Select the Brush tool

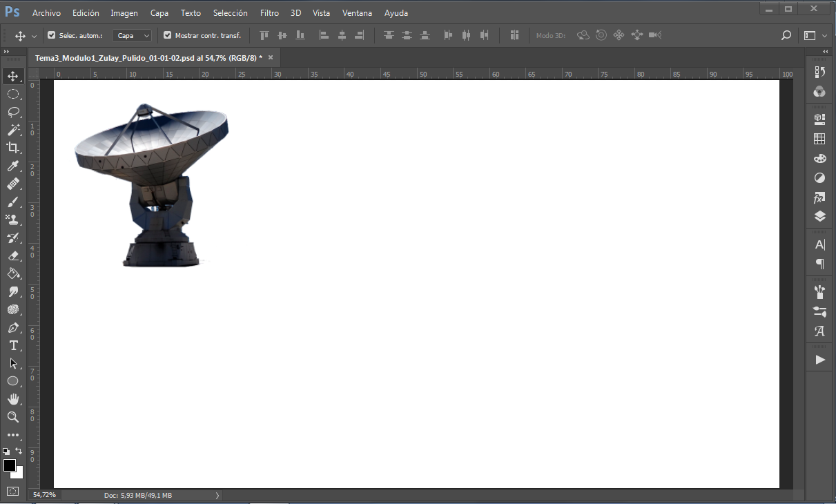13,202
